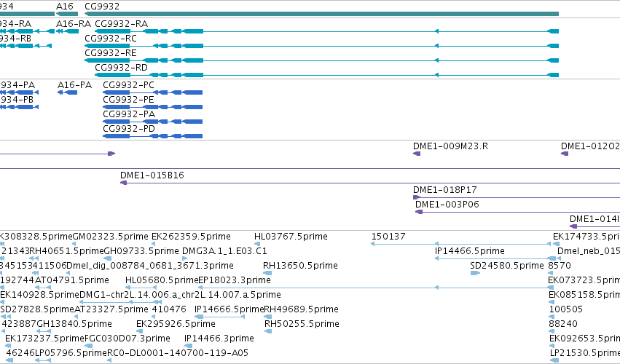Click EST GH09733.5prime
This screenshot has height=364, width=620.
click(141, 251)
